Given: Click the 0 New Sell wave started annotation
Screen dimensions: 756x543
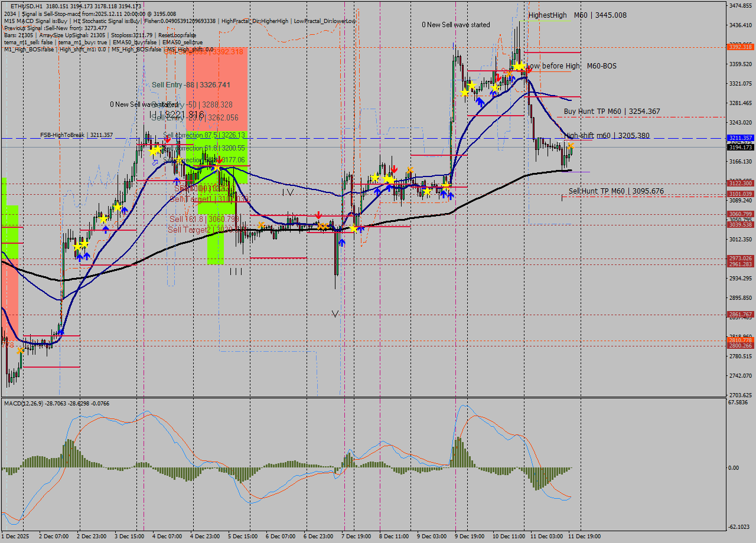Looking at the screenshot, I should tap(455, 25).
